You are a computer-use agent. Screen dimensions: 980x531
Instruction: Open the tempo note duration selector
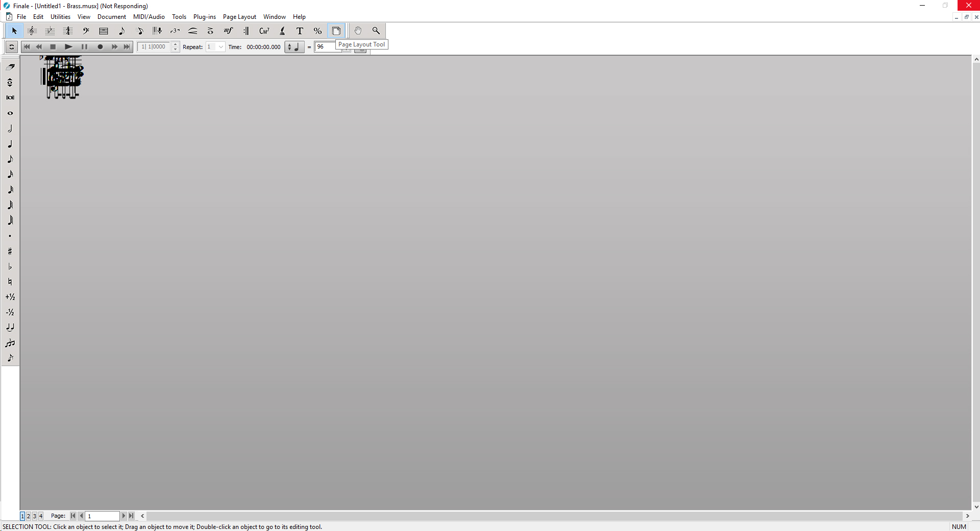coord(294,47)
